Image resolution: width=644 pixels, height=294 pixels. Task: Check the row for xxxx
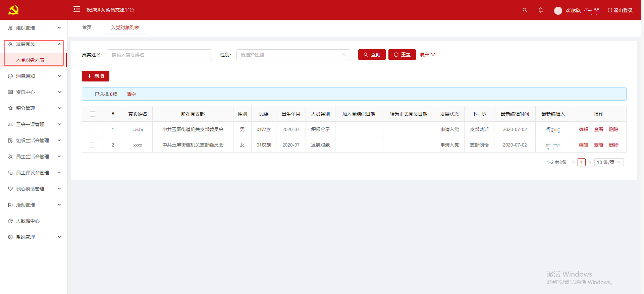93,145
